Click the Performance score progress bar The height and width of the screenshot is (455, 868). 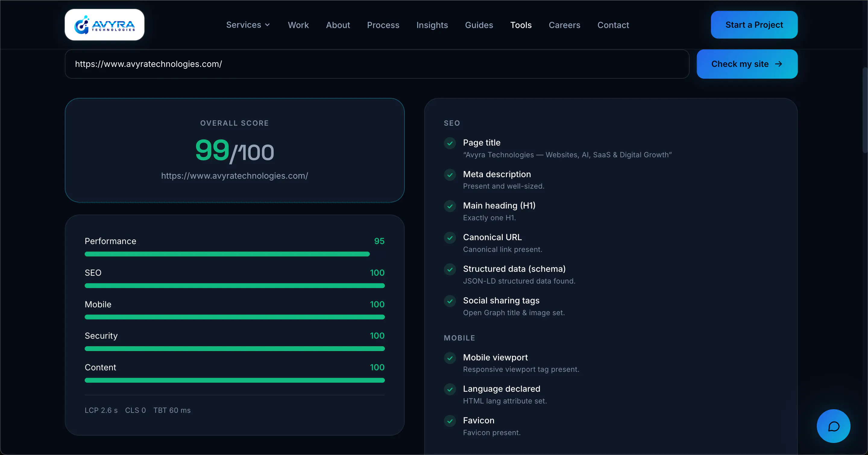pos(234,254)
